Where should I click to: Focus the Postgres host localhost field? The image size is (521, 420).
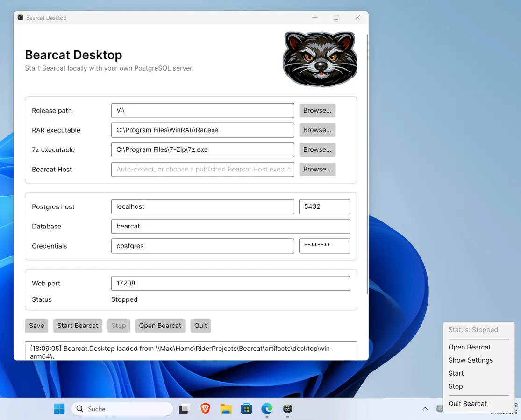pos(203,206)
